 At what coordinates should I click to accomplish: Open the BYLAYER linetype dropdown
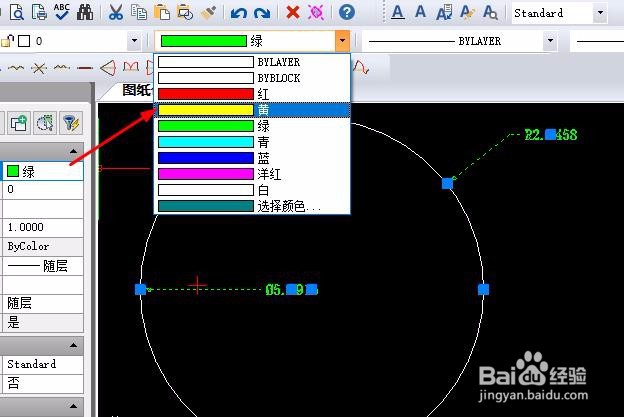550,41
